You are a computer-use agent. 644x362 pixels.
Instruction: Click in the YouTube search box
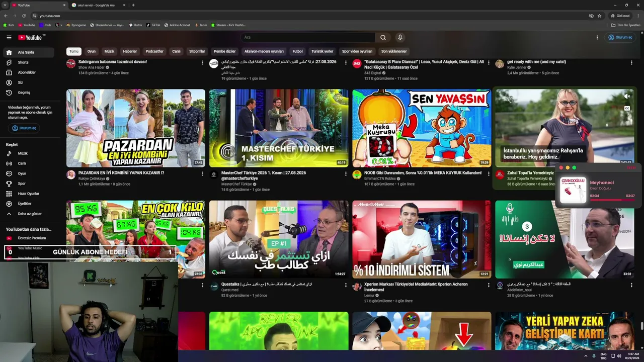point(308,37)
